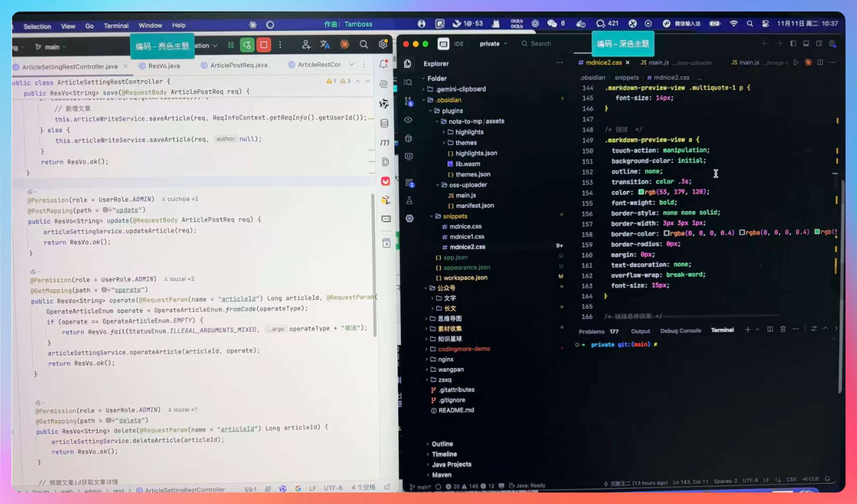
Task: Split the dark editor to the right
Action: (x=820, y=63)
